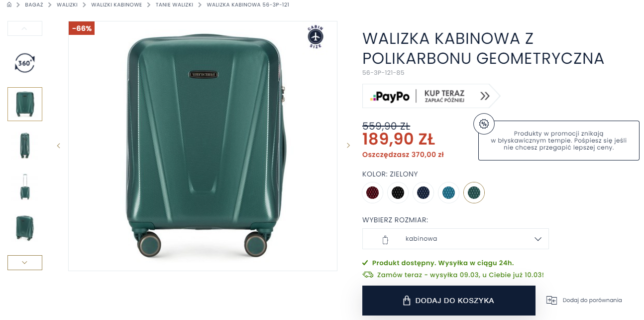Click the Cabin Size airplane badge
Image resolution: width=644 pixels, height=320 pixels.
tap(316, 36)
